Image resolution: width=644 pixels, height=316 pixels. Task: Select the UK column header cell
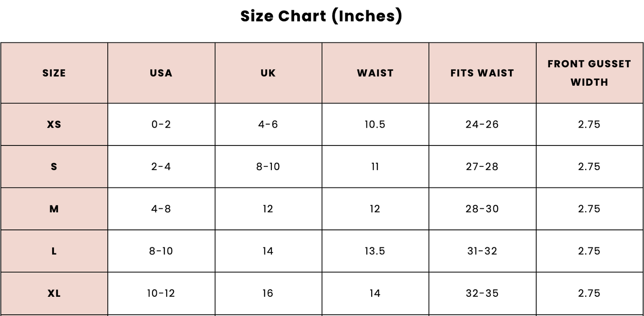click(x=268, y=73)
